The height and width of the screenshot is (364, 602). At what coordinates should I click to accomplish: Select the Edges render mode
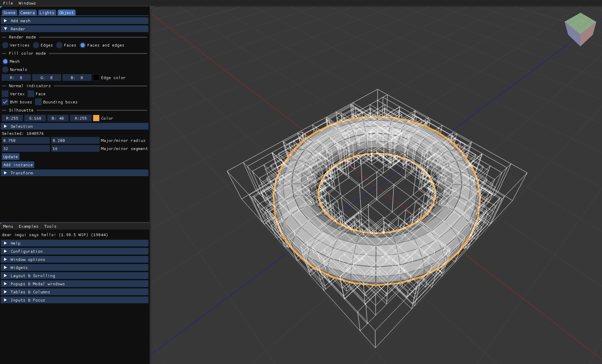(36, 45)
